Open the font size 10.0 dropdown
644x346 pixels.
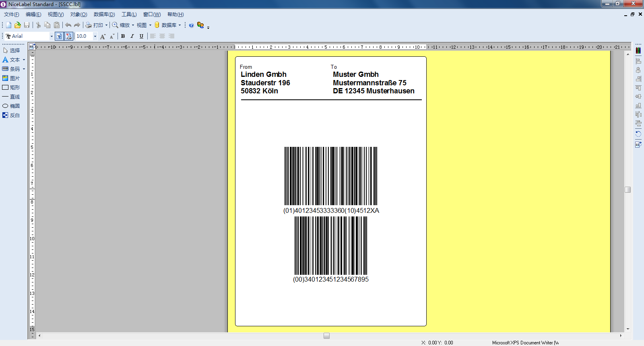click(x=95, y=36)
